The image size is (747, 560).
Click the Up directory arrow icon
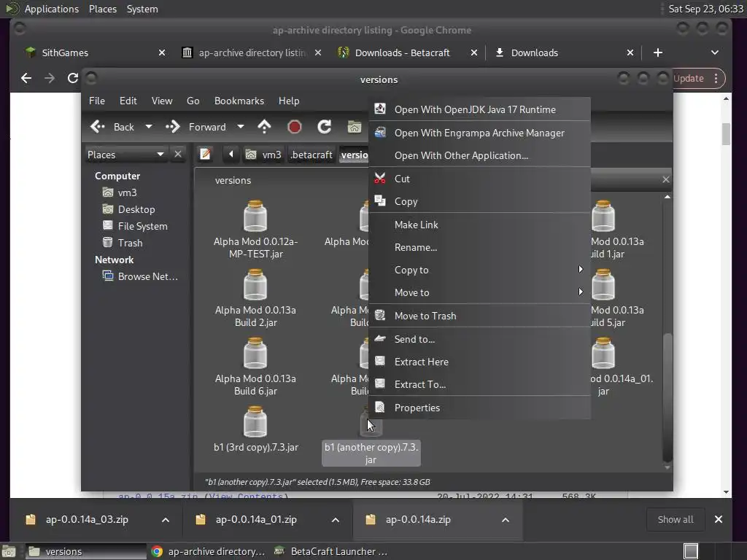[264, 127]
